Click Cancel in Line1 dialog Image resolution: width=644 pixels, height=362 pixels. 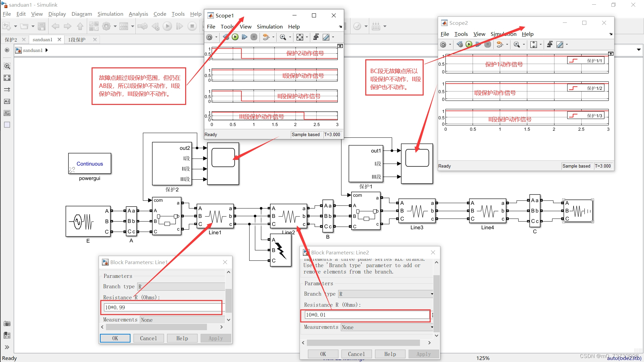click(148, 338)
